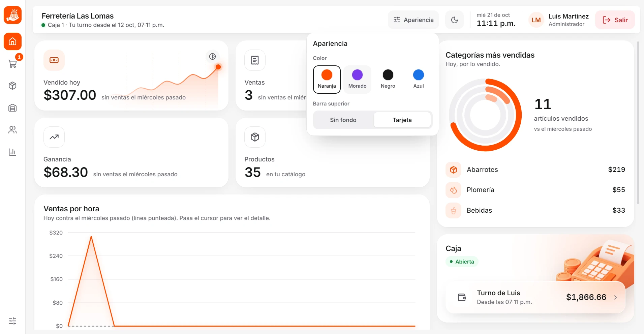Click the receipt icon on Ventas card

click(255, 60)
